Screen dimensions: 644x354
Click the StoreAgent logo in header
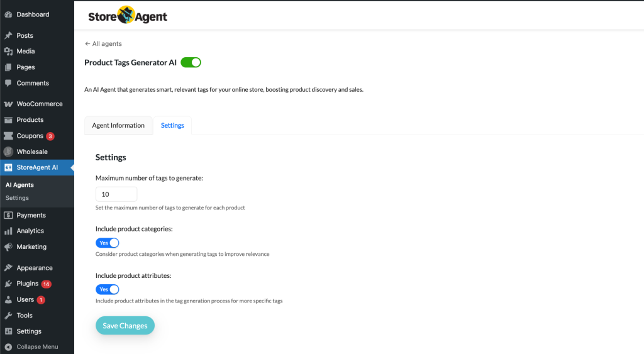(128, 16)
